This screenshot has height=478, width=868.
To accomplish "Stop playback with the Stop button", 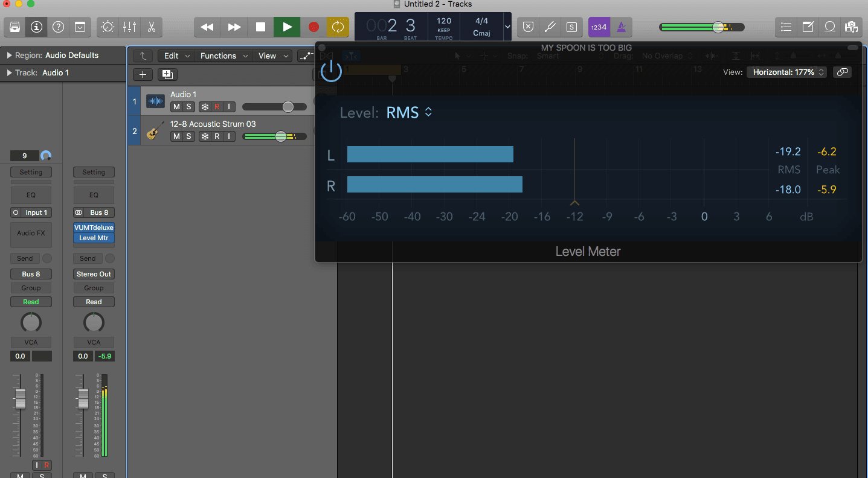I will click(260, 27).
